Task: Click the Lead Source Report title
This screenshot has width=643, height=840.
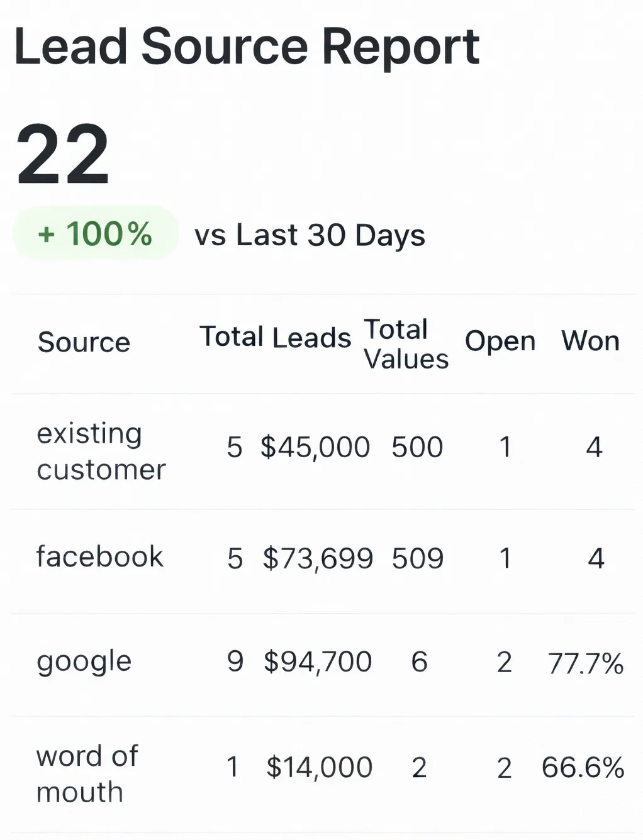Action: click(x=247, y=47)
